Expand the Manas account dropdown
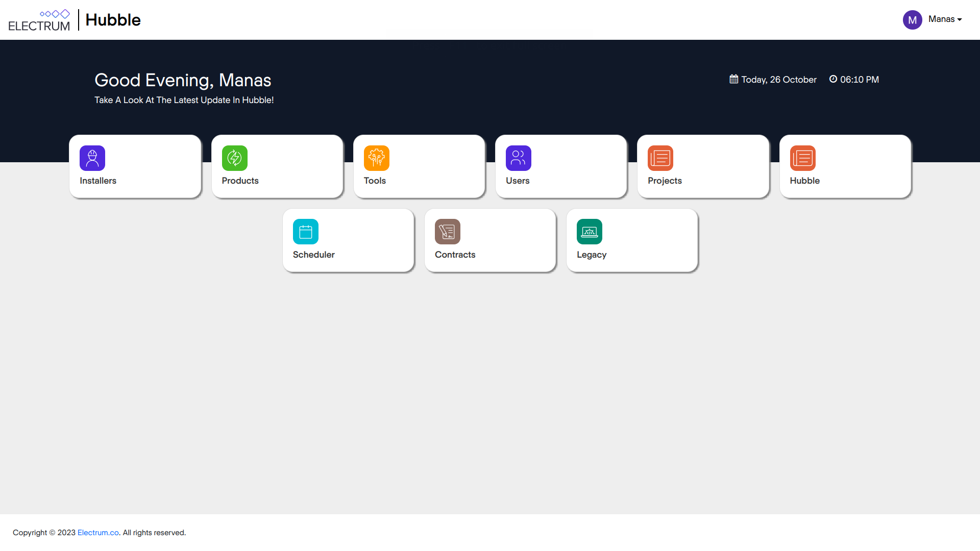Image resolution: width=980 pixels, height=551 pixels. 945,19
